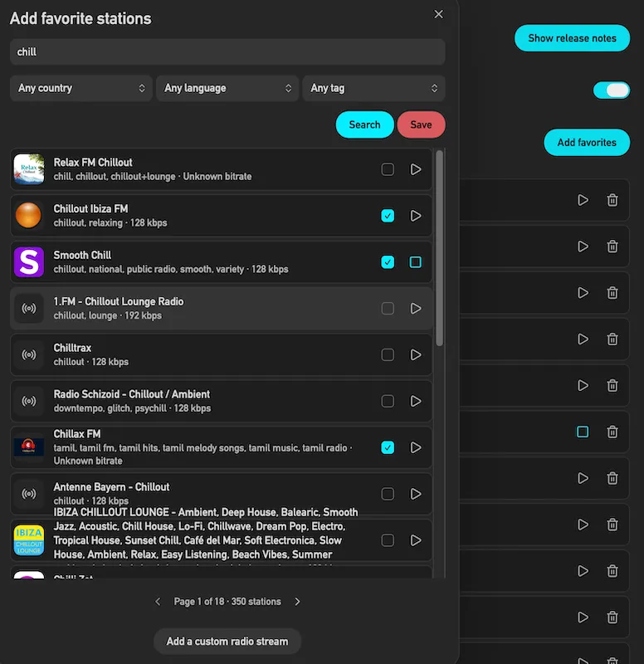The width and height of the screenshot is (644, 664).
Task: Click the Add favorites button
Action: [587, 142]
